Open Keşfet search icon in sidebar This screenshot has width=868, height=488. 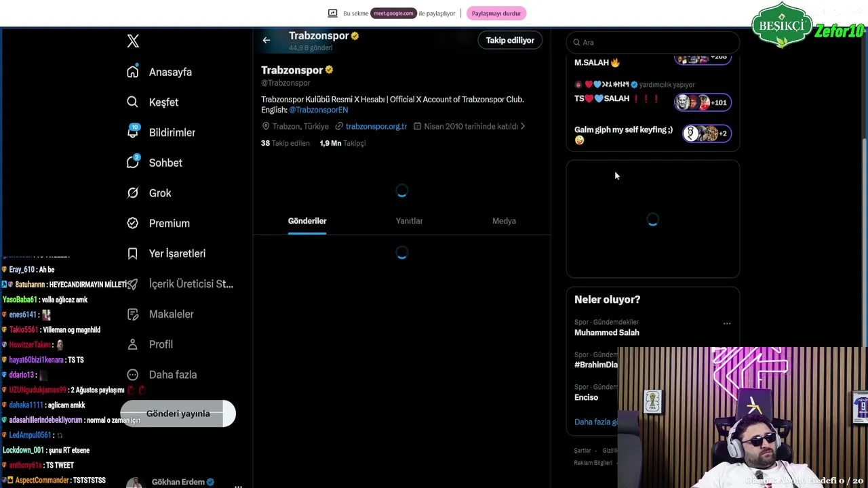pos(133,102)
